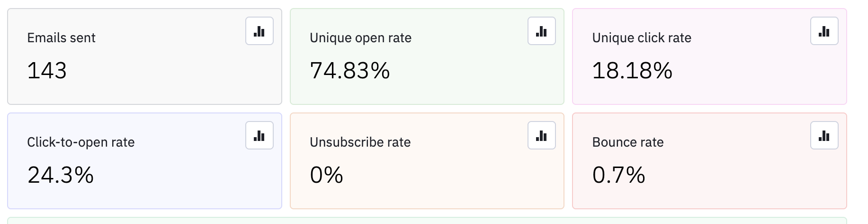Open chart for Unique open rate

pos(541,31)
